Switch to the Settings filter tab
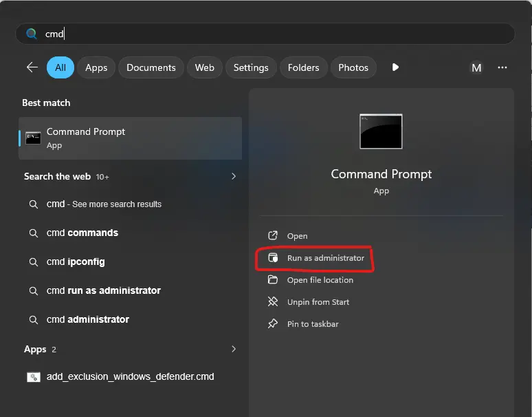 251,67
